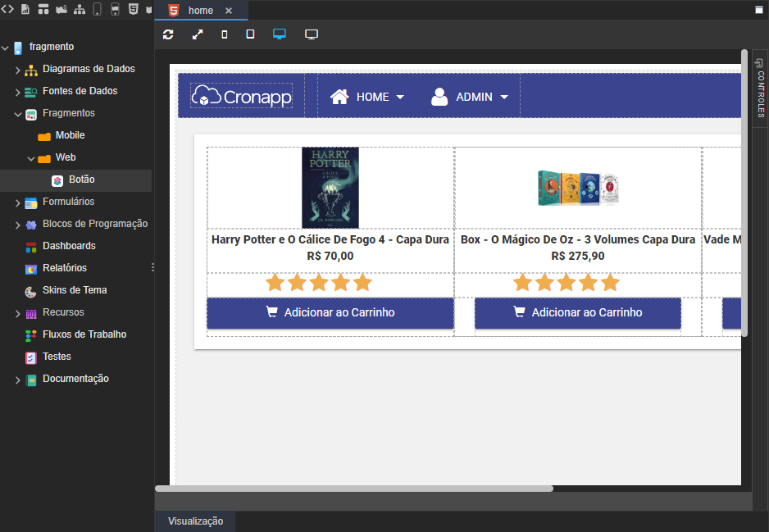
Task: Click the HTML5 shield icon in top toolbar
Action: pyautogui.click(x=133, y=9)
